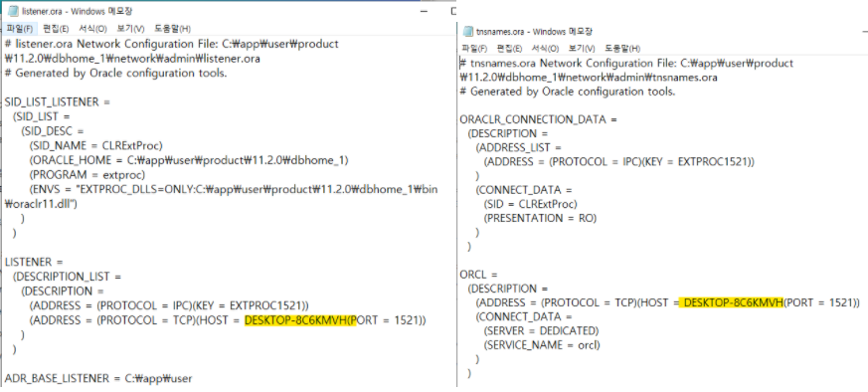Click the ORCL = line
This screenshot has width=868, height=392.
479,274
